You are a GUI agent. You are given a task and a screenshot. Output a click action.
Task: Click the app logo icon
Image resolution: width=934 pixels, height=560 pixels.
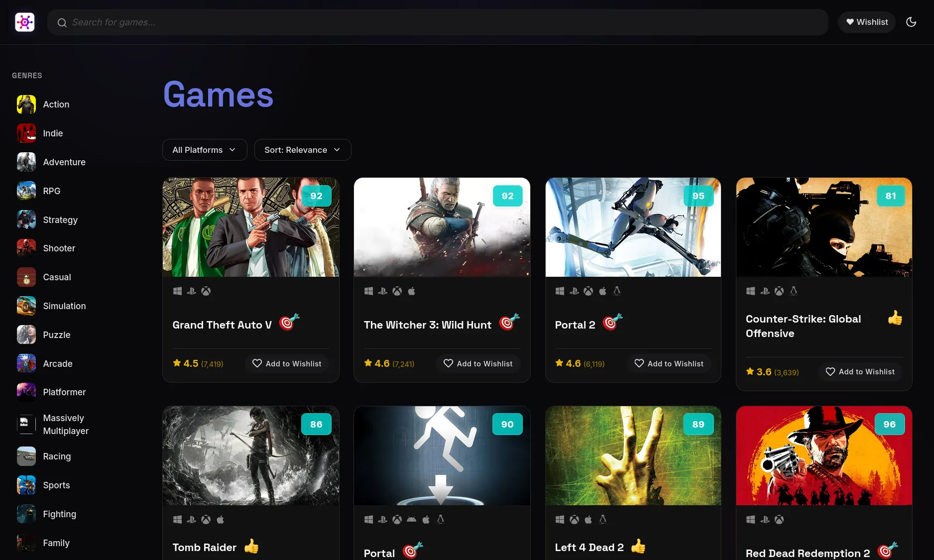point(24,22)
